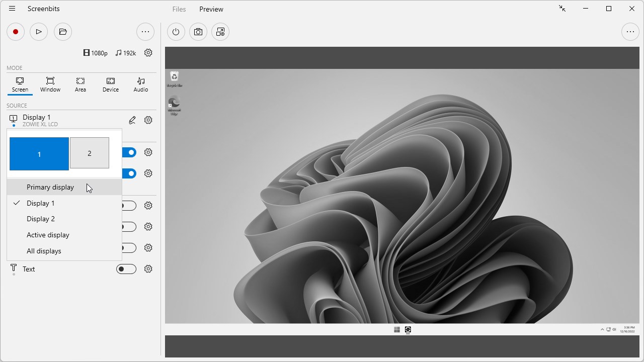The width and height of the screenshot is (644, 362).
Task: Click the power icon above the preview
Action: pyautogui.click(x=176, y=32)
